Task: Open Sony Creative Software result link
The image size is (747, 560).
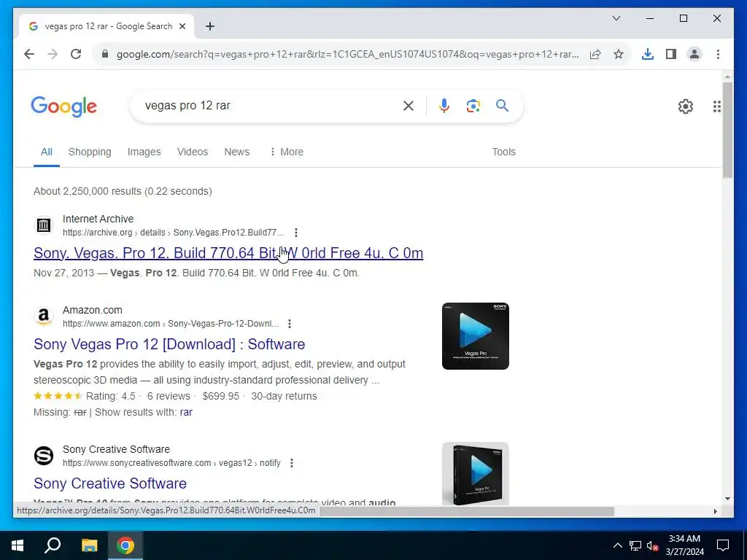Action: [110, 483]
